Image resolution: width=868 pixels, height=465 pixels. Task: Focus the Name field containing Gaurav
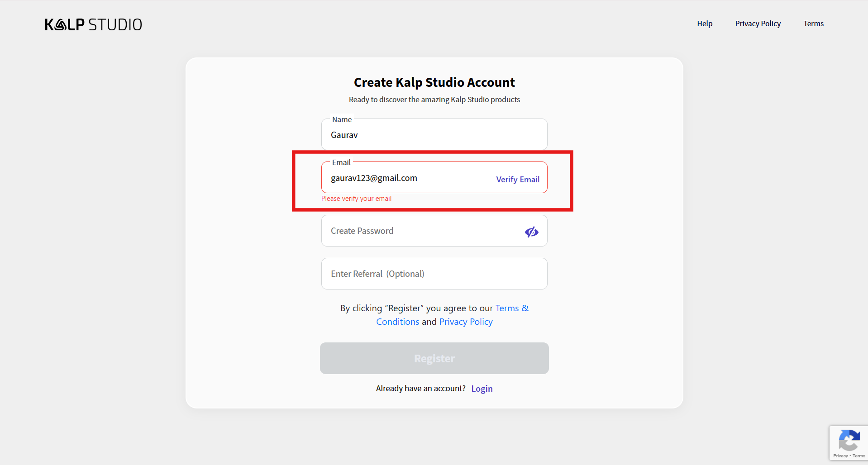[434, 135]
